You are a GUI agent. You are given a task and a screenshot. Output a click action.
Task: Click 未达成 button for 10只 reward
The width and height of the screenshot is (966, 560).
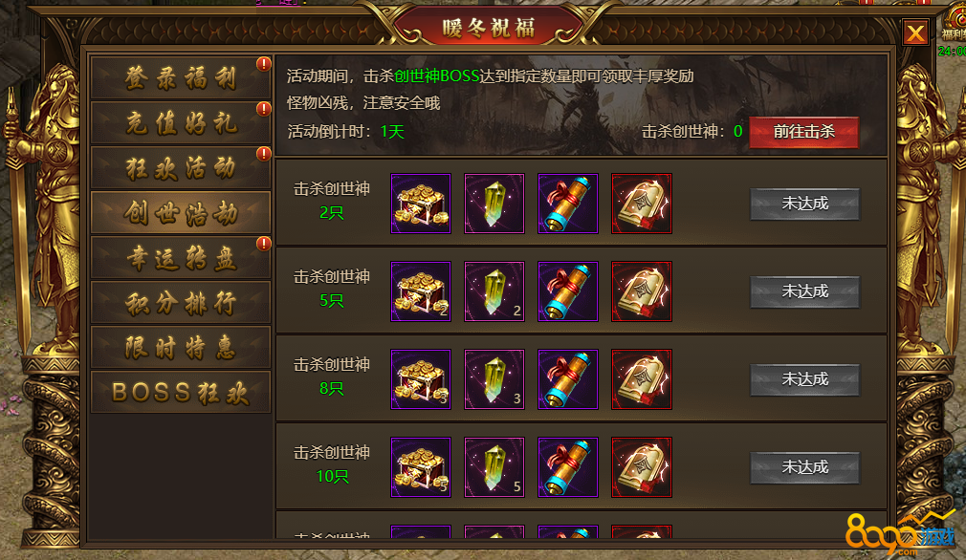click(x=804, y=467)
